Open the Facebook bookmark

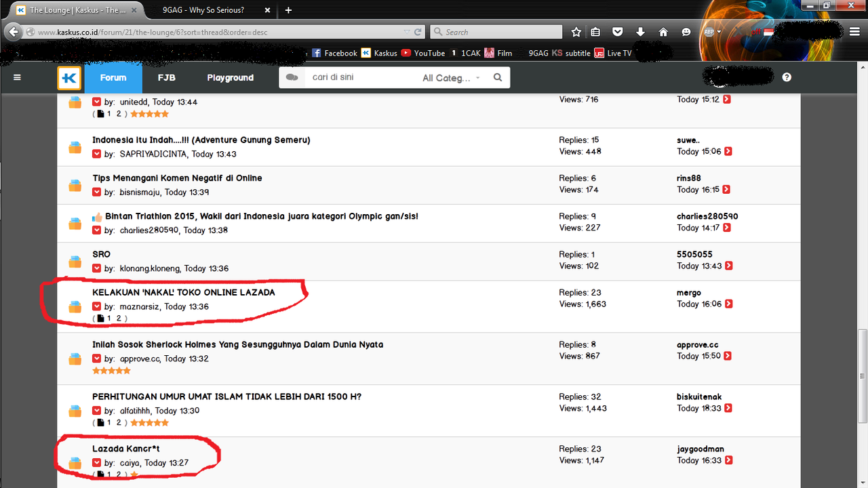(x=334, y=53)
